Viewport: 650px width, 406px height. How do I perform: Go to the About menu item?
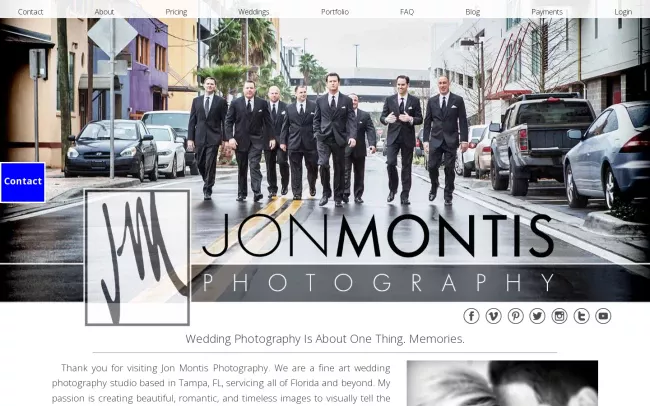click(104, 12)
